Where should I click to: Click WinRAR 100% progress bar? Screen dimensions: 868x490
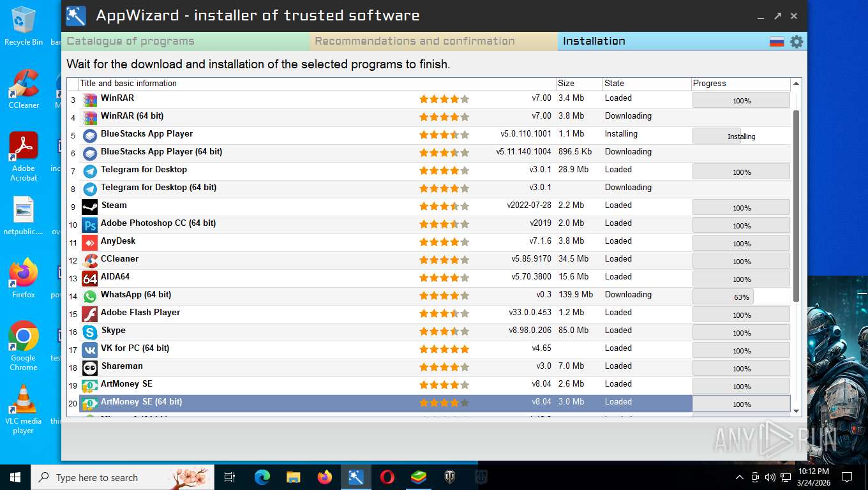[x=741, y=100]
